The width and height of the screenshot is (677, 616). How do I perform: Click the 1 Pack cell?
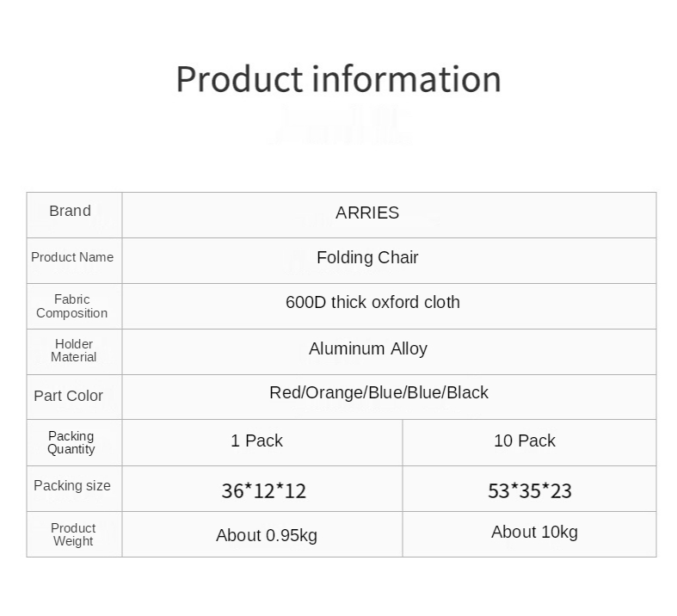pos(256,441)
